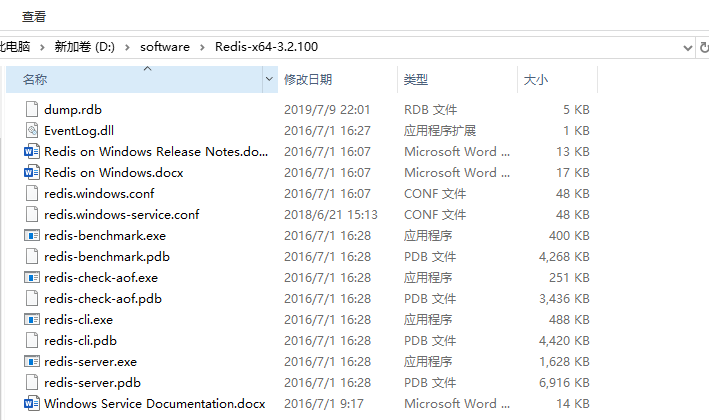Click the 400 KB size cell
709x420 pixels.
(x=569, y=236)
